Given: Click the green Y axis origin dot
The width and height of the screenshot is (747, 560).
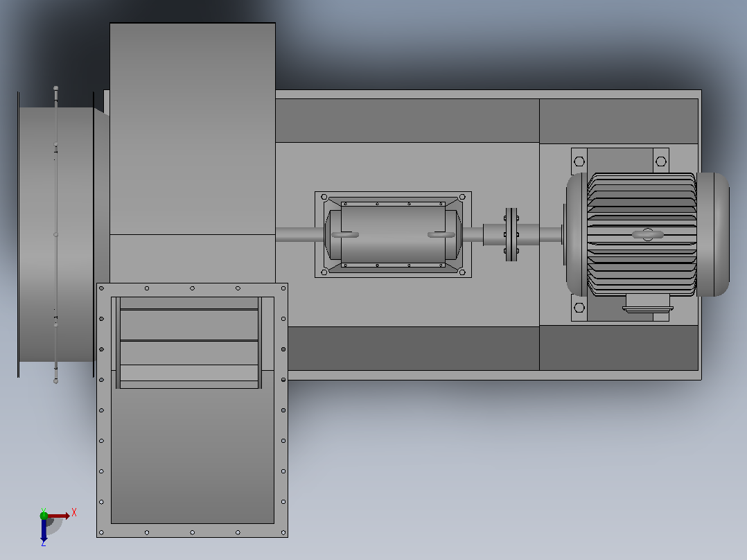Looking at the screenshot, I should [x=44, y=515].
